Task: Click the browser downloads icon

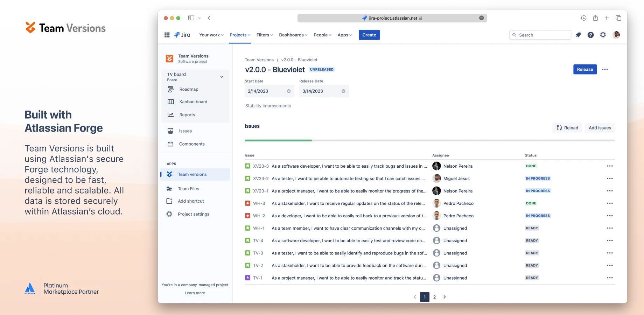Action: click(583, 18)
